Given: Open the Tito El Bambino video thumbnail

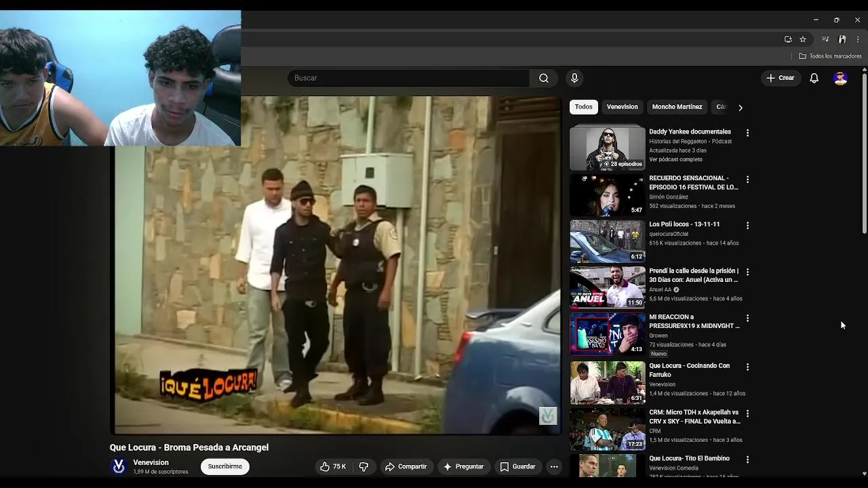Looking at the screenshot, I should (x=608, y=466).
